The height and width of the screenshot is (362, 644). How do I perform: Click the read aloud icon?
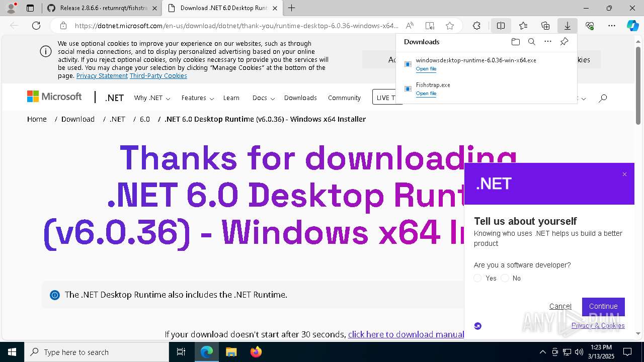(x=410, y=26)
